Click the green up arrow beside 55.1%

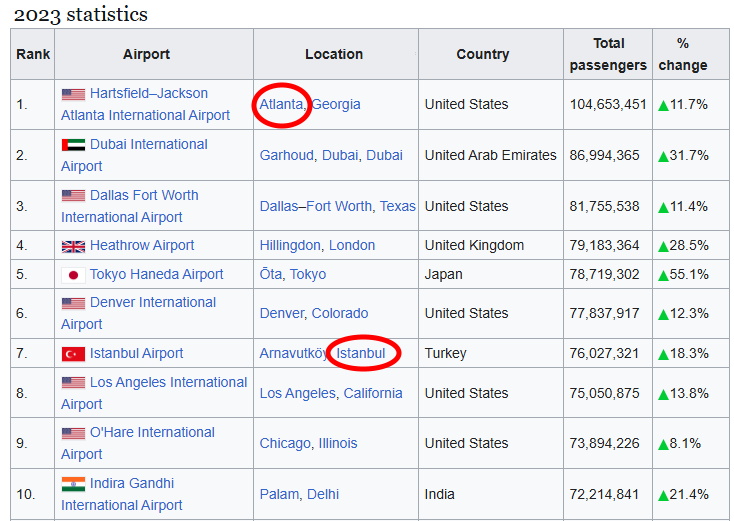[x=663, y=275]
